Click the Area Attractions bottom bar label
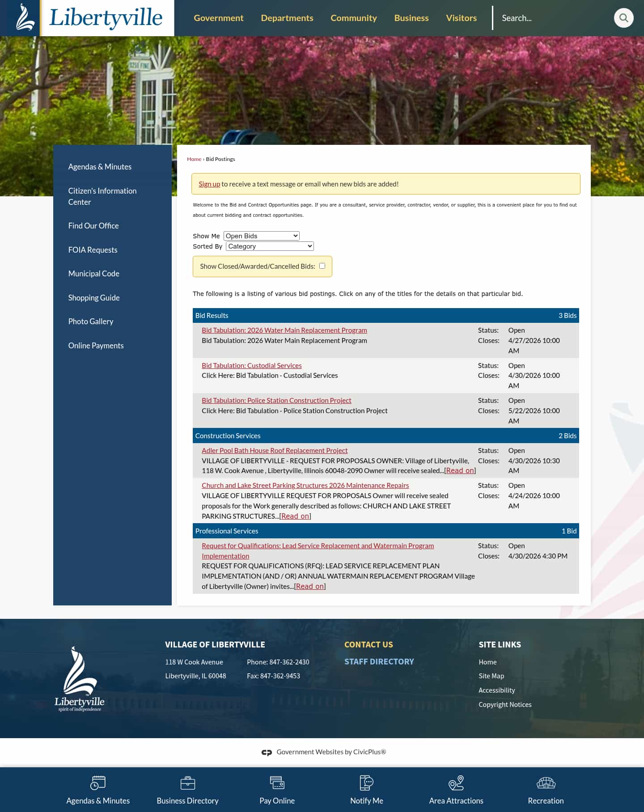Viewport: 644px width, 812px height. point(456,801)
